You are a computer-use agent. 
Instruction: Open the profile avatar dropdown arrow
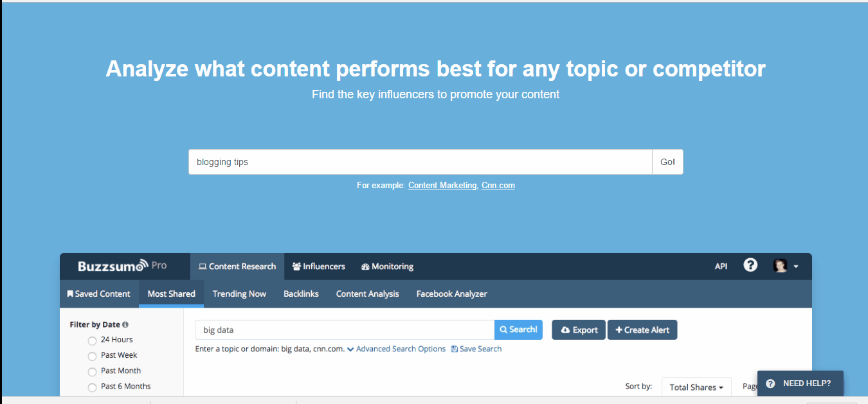797,266
